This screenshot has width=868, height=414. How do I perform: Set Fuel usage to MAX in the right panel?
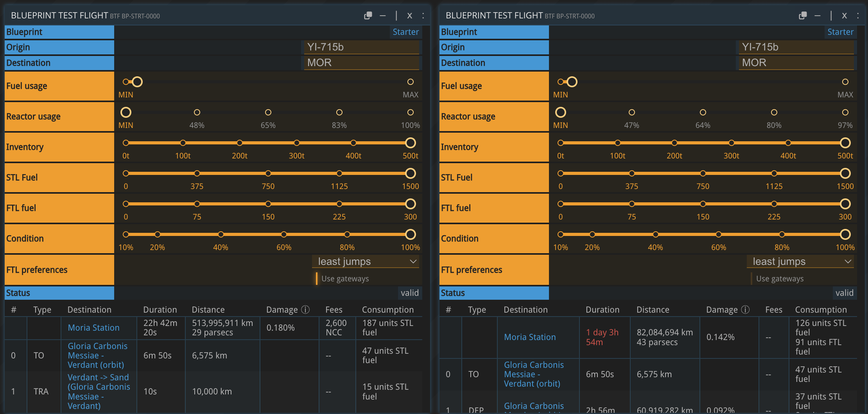click(x=845, y=82)
